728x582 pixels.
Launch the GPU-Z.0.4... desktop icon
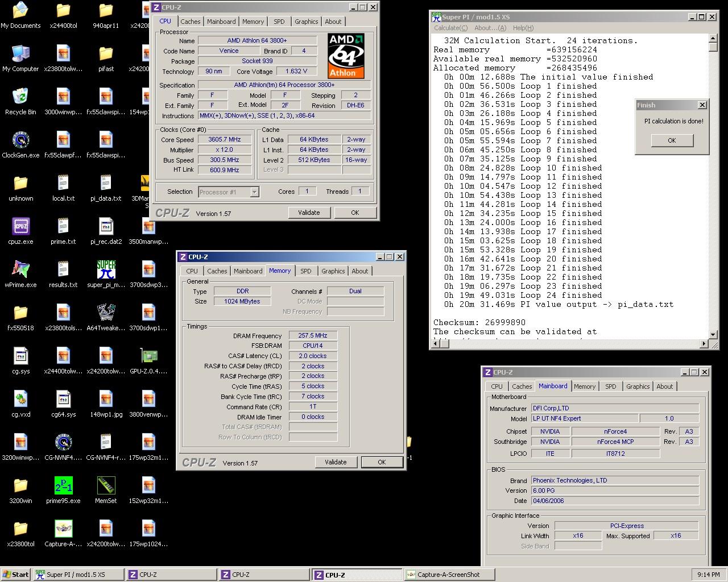(148, 361)
